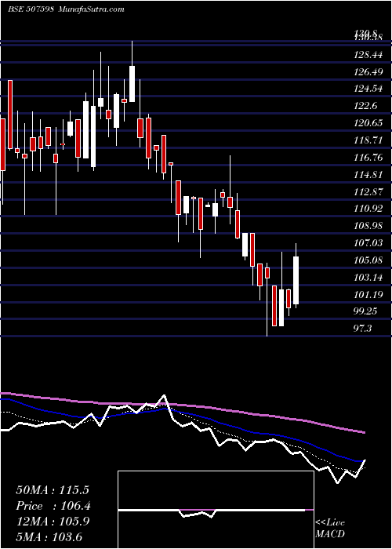Click the 128.44 price axis label
Image resolution: width=392 pixels, height=549 pixels.
[x=368, y=54]
